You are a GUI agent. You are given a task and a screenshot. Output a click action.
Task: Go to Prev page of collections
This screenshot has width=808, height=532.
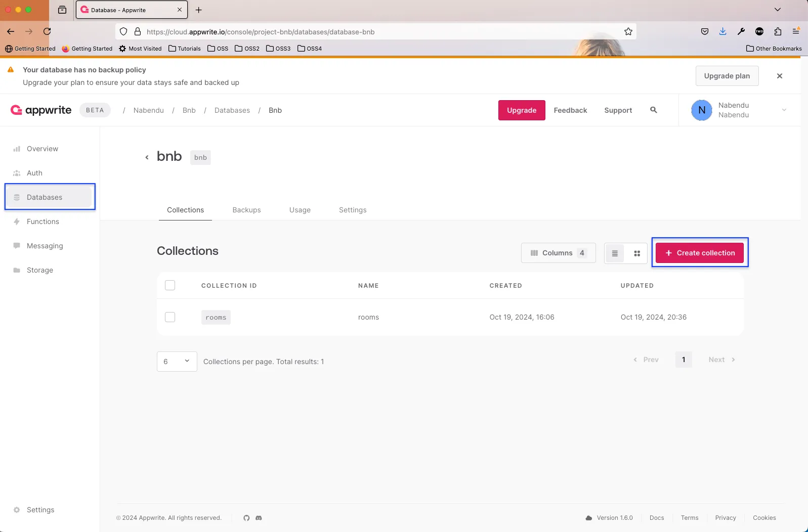[646, 360]
